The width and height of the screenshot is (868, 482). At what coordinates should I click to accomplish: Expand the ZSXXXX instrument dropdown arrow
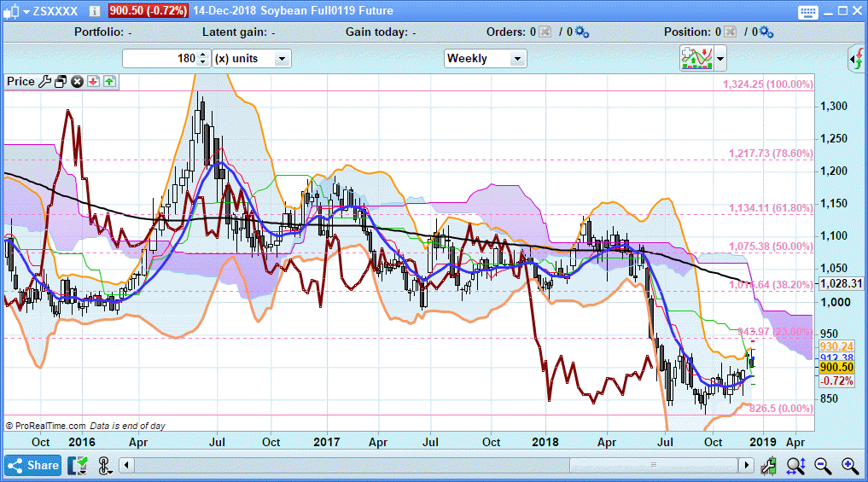[26, 12]
